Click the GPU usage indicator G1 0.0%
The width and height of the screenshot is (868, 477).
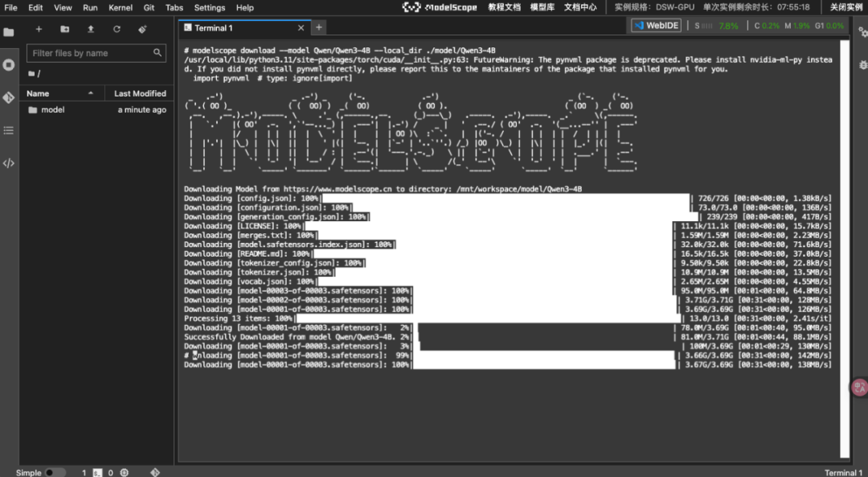(x=829, y=26)
